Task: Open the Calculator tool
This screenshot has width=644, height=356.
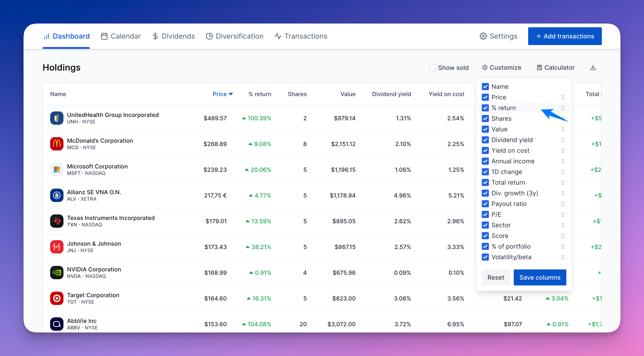Action: (556, 67)
